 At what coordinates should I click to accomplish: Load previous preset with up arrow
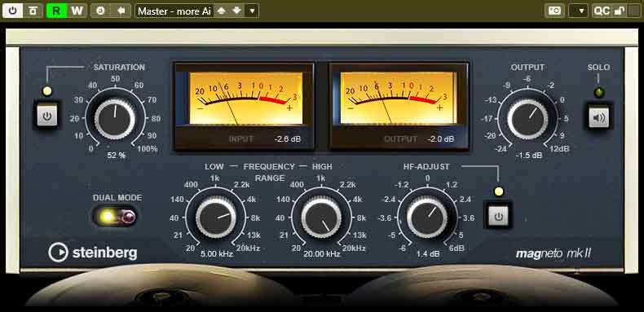pyautogui.click(x=222, y=11)
